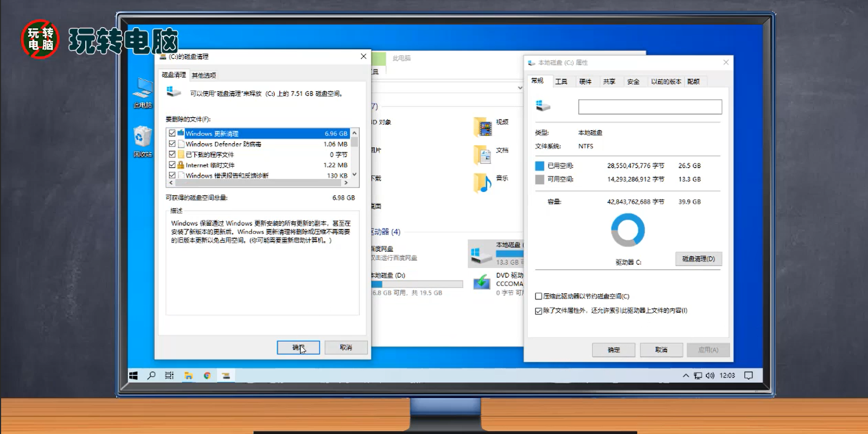Open the 安全 tab in properties
The height and width of the screenshot is (434, 868).
point(633,81)
